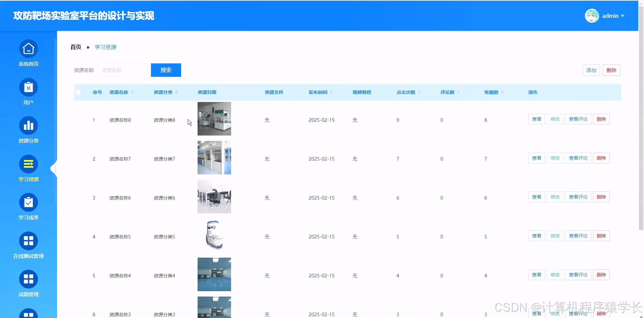Open the 系统首页 home icon in sidebar
Screen dimensions: 644x318
[29, 49]
